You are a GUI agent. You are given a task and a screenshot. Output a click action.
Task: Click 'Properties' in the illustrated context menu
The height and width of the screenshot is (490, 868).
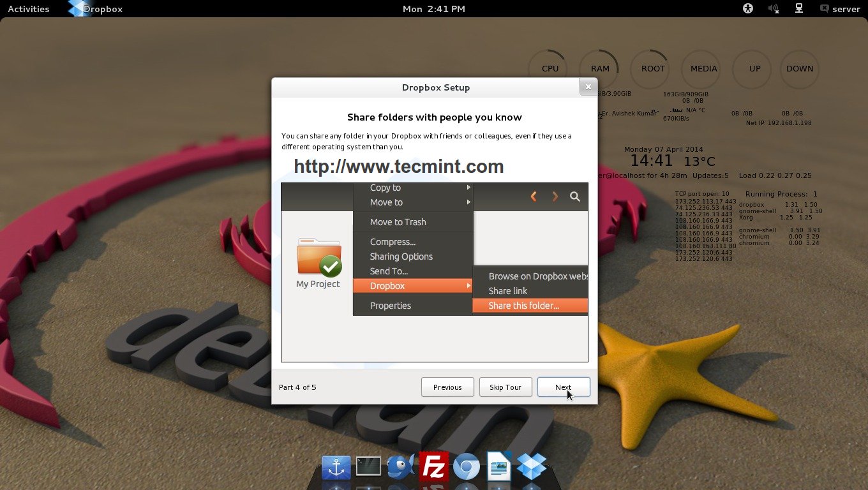click(x=391, y=306)
